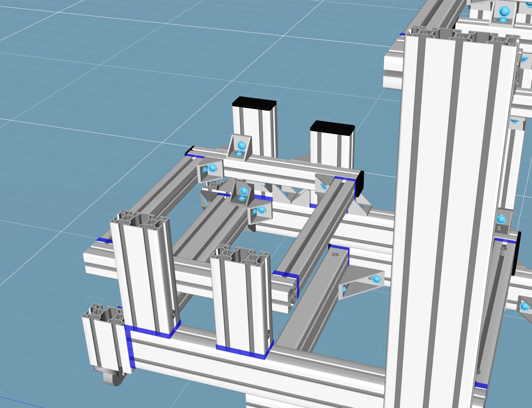Click empty grid area in the upper left
The width and height of the screenshot is (532, 408).
[x=84, y=63]
